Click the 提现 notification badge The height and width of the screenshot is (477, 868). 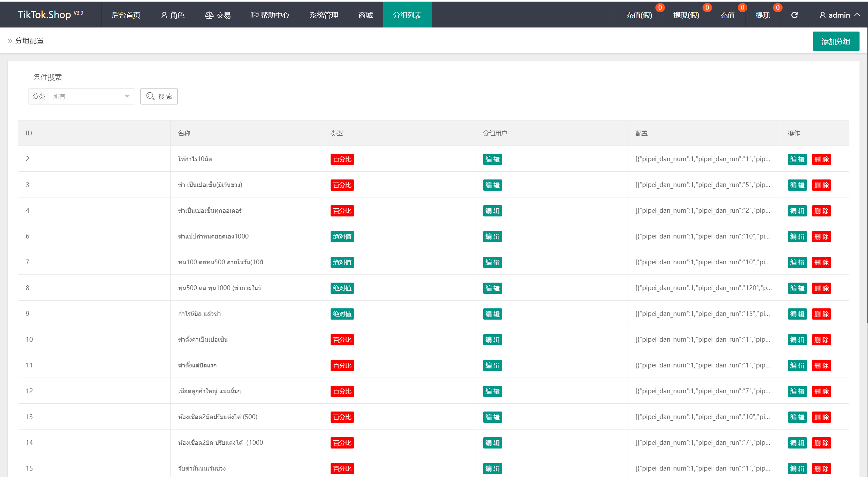point(777,7)
